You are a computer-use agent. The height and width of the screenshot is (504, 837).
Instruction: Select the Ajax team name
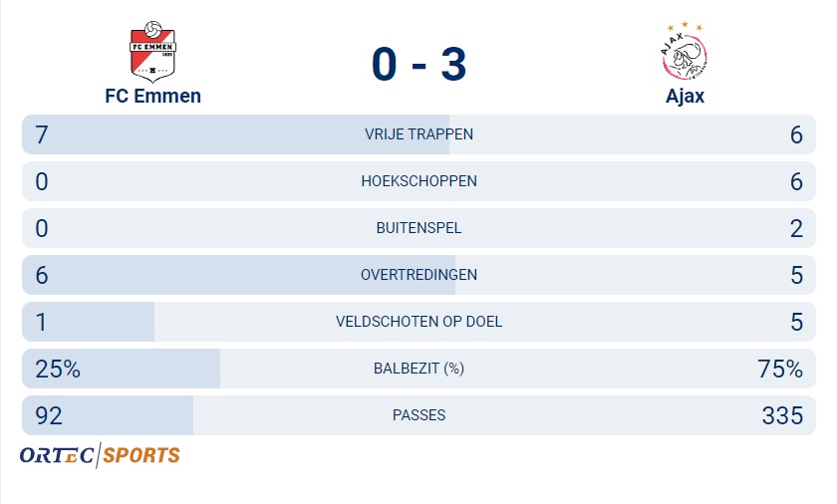tap(685, 97)
